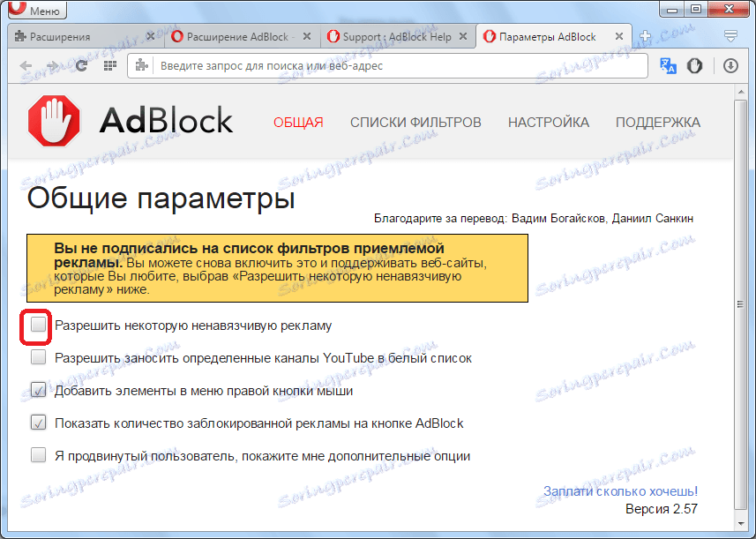This screenshot has width=756, height=539.
Task: Click the back navigation arrow
Action: (26, 65)
